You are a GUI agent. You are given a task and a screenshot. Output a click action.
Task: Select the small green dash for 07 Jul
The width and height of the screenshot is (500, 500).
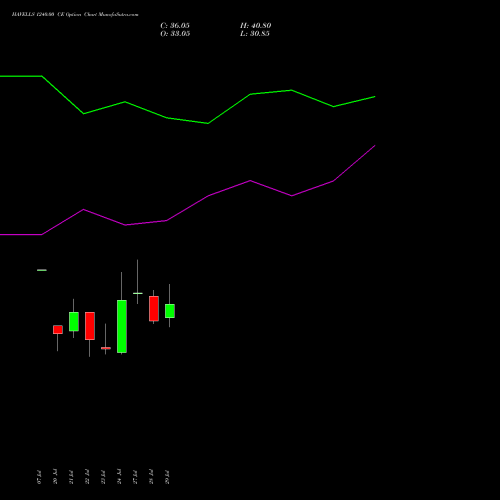click(42, 270)
